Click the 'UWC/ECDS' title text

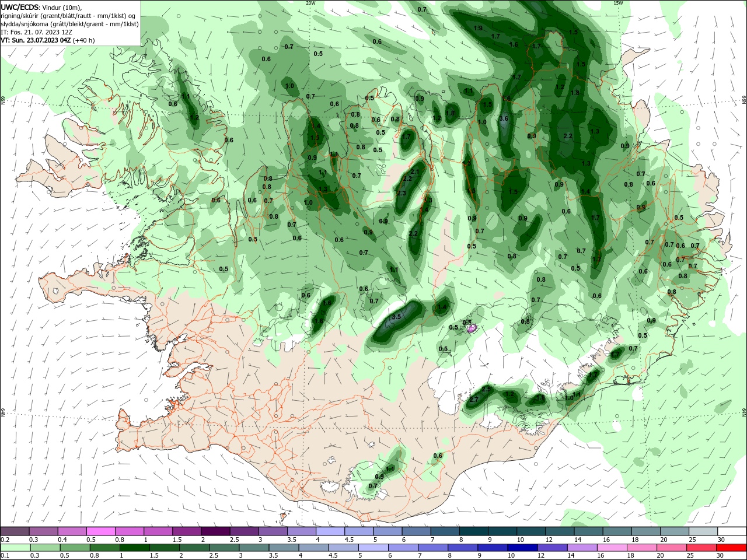point(20,8)
